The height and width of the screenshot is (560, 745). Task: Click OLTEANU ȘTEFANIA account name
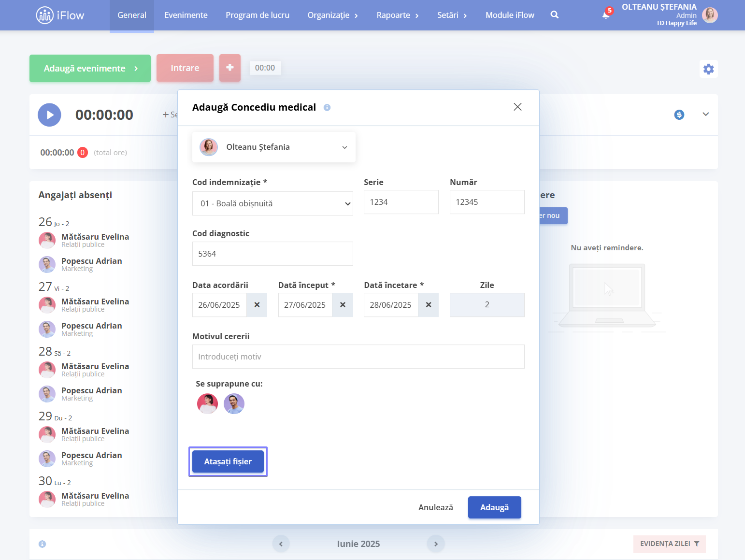[x=659, y=7]
